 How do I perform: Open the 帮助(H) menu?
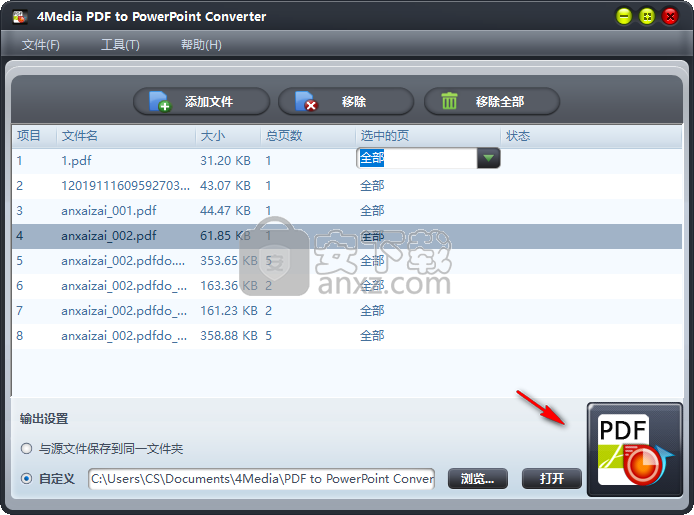coord(201,45)
